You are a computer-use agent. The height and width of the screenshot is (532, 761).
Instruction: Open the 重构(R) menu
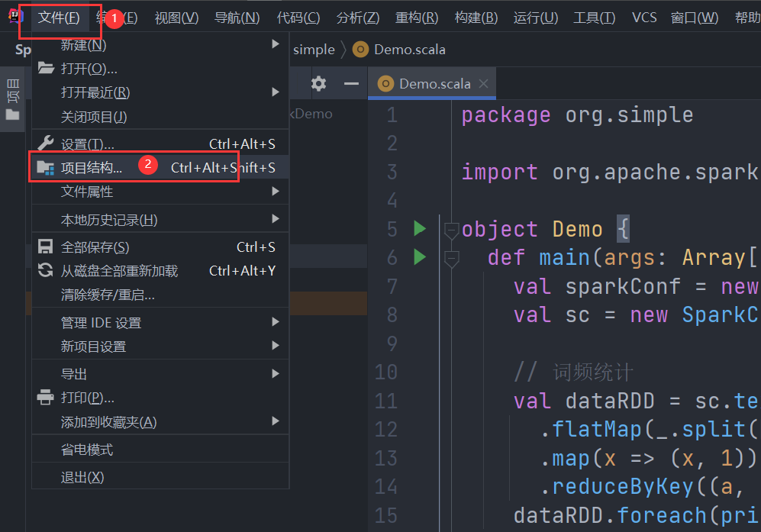pyautogui.click(x=417, y=18)
